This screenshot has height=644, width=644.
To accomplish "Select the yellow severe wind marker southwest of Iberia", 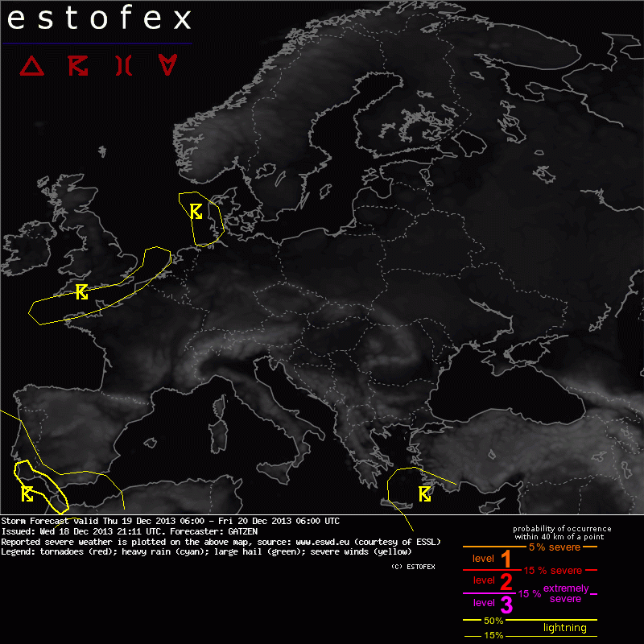I will [27, 493].
